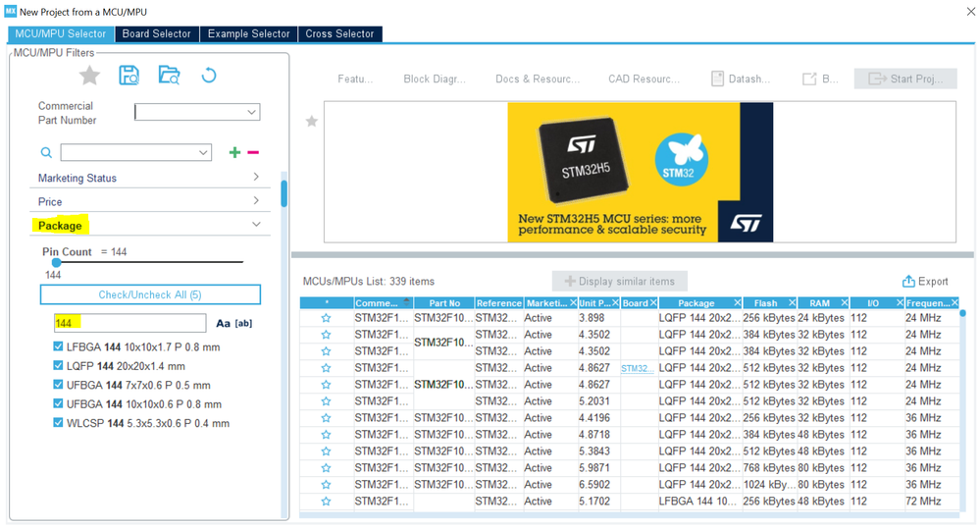Uncheck LQFP 144 20x20x1.4 mm package
The height and width of the screenshot is (530, 980).
click(58, 366)
